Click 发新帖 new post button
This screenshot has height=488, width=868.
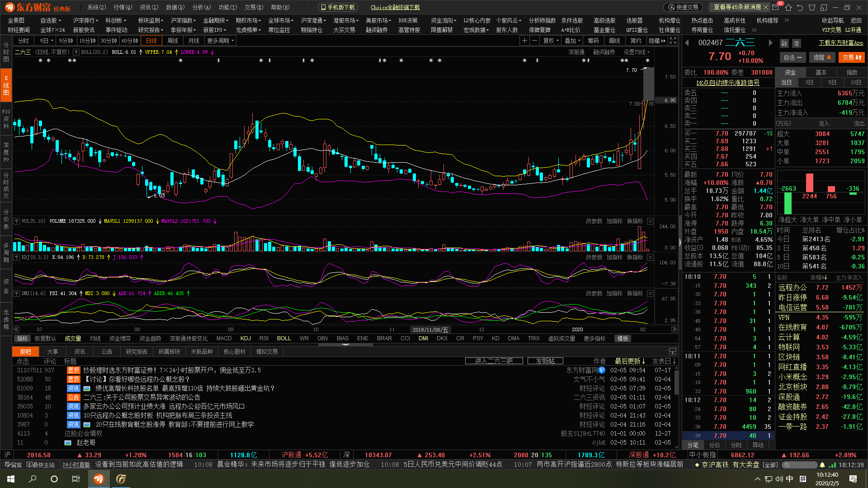[x=545, y=361]
